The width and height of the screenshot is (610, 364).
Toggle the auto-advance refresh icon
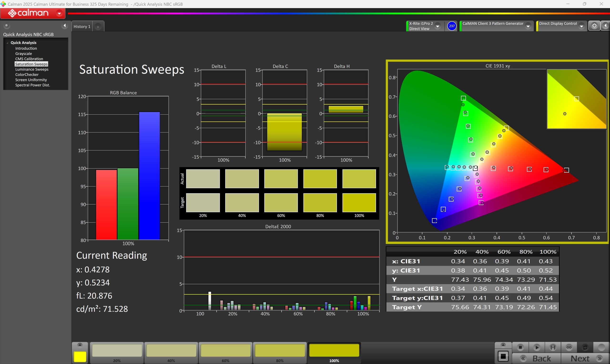click(585, 347)
